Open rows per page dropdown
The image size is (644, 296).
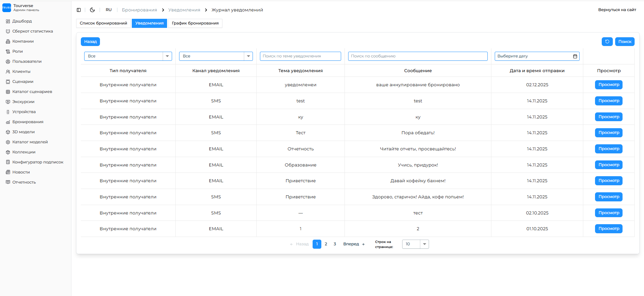(424, 244)
